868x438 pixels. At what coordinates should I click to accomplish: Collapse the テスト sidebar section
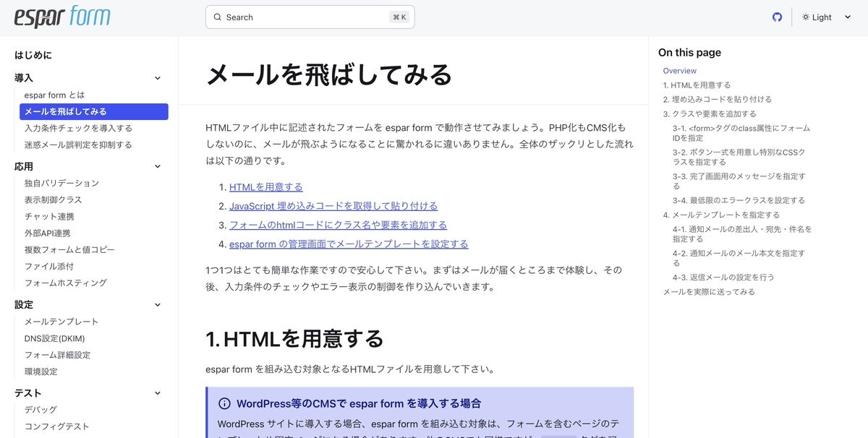point(158,393)
